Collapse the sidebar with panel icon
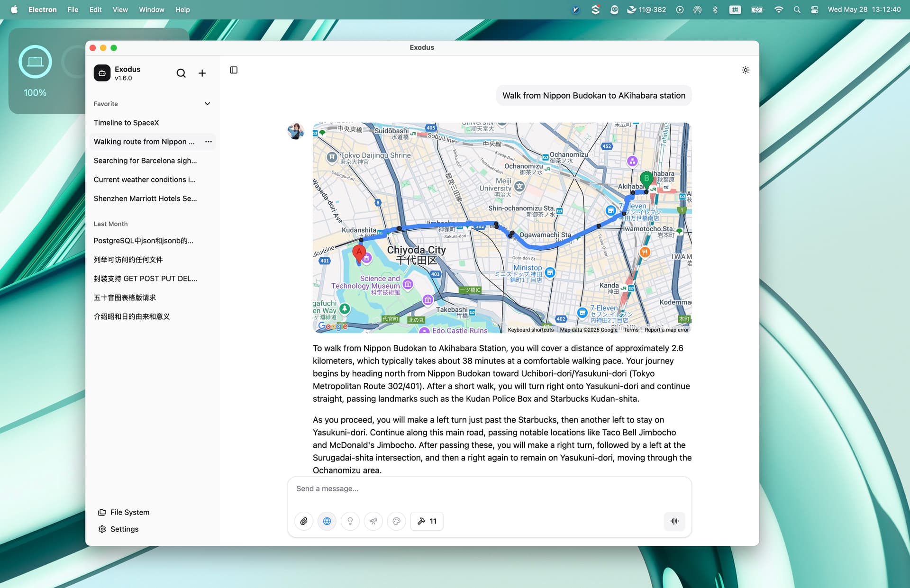 click(x=234, y=70)
